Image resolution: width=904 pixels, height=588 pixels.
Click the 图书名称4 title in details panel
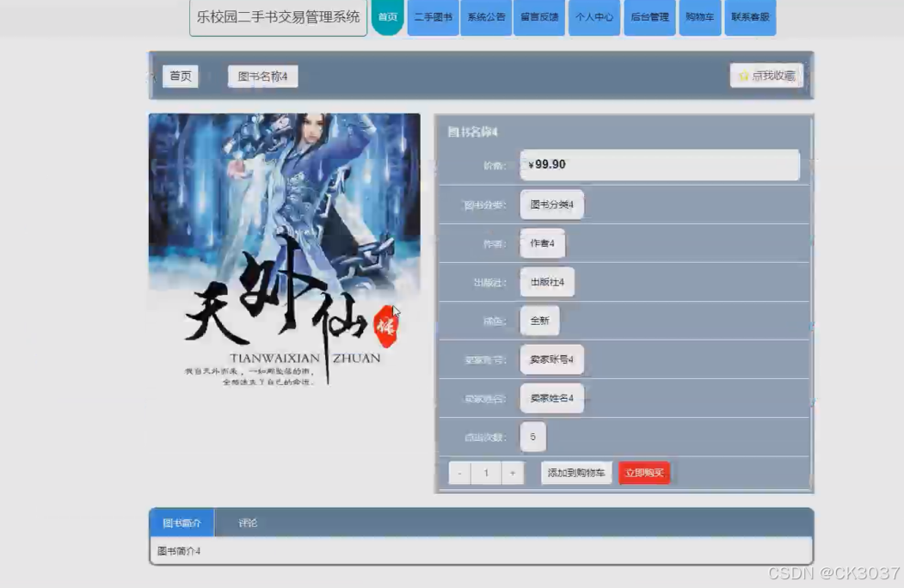pyautogui.click(x=473, y=132)
